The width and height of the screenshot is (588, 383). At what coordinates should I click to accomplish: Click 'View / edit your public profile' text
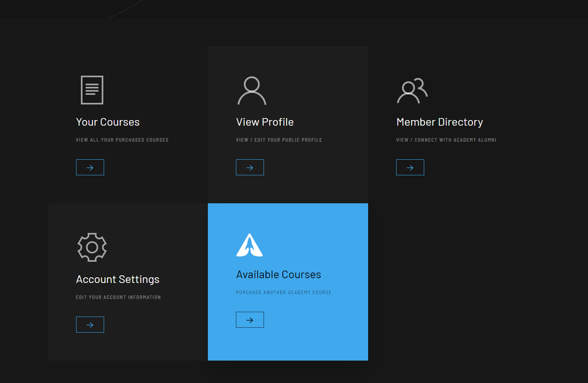coord(279,140)
